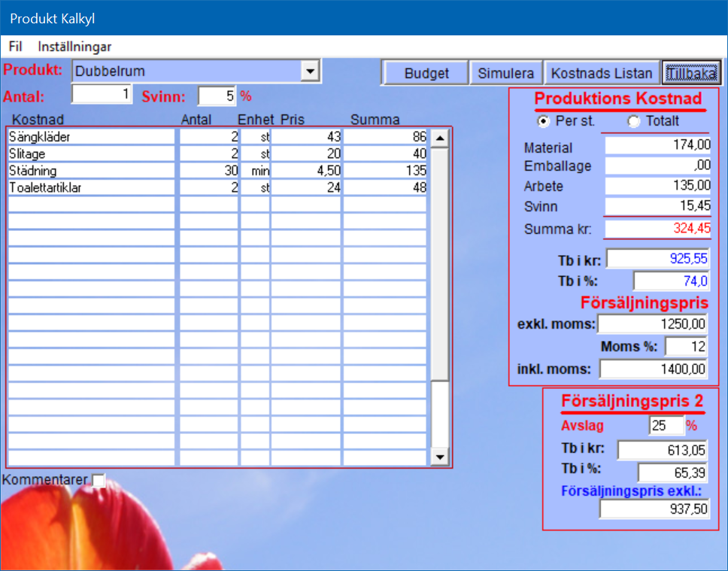The image size is (728, 571).
Task: Click the Moms % field
Action: (685, 347)
